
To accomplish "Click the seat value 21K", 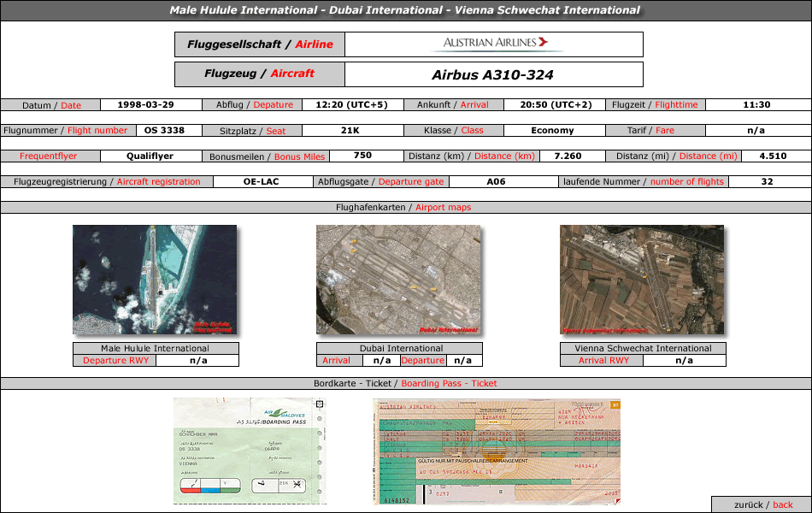I will click(x=350, y=130).
